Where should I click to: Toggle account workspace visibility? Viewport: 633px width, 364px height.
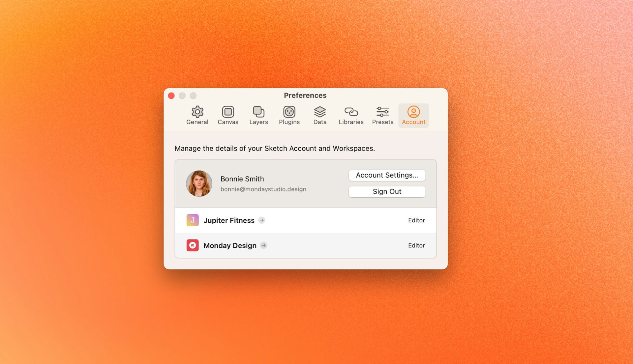[x=261, y=220]
